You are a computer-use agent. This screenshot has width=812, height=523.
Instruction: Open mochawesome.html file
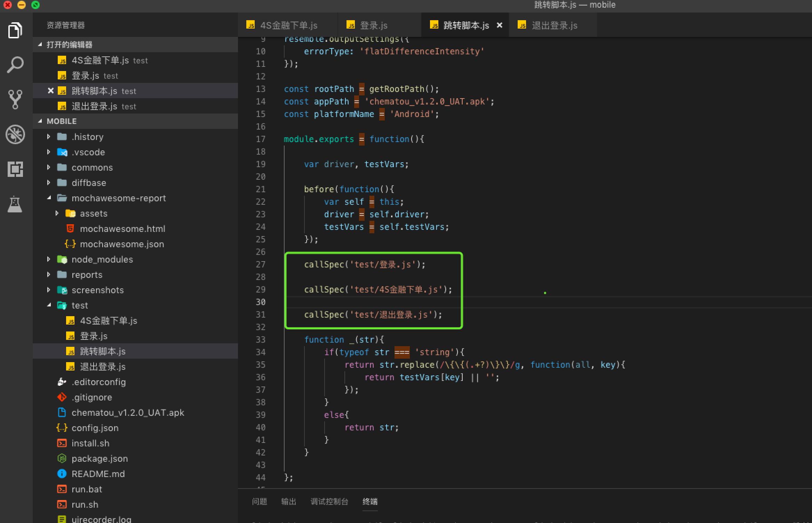click(135, 229)
